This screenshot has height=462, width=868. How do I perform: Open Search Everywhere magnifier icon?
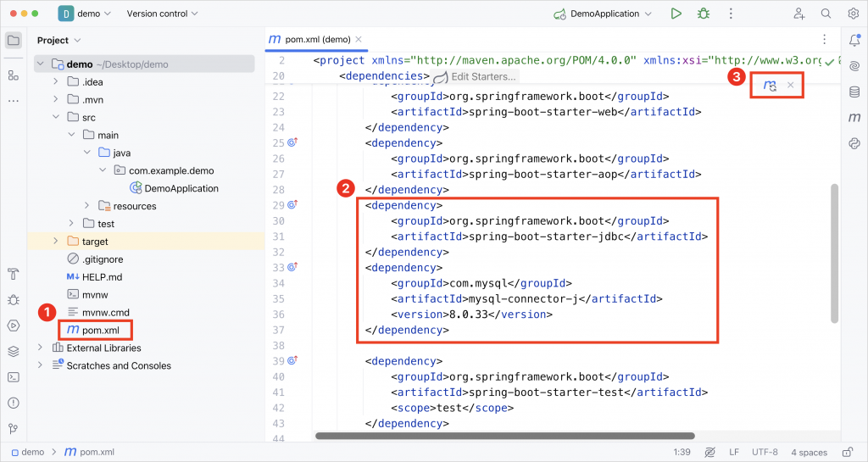tap(826, 14)
